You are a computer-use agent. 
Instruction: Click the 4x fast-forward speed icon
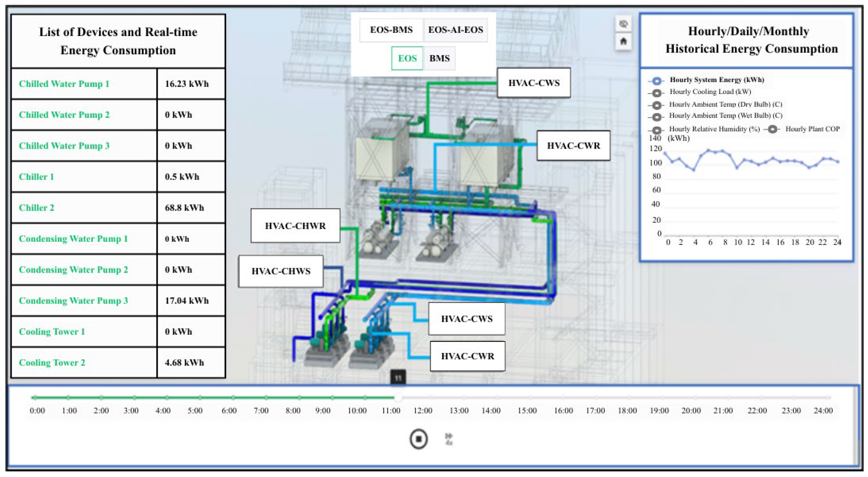click(x=449, y=439)
